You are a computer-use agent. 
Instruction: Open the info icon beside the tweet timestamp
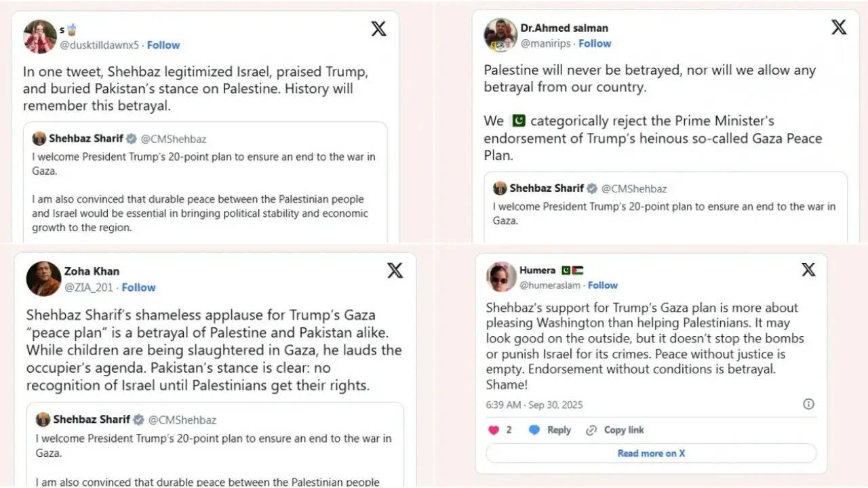coord(808,404)
